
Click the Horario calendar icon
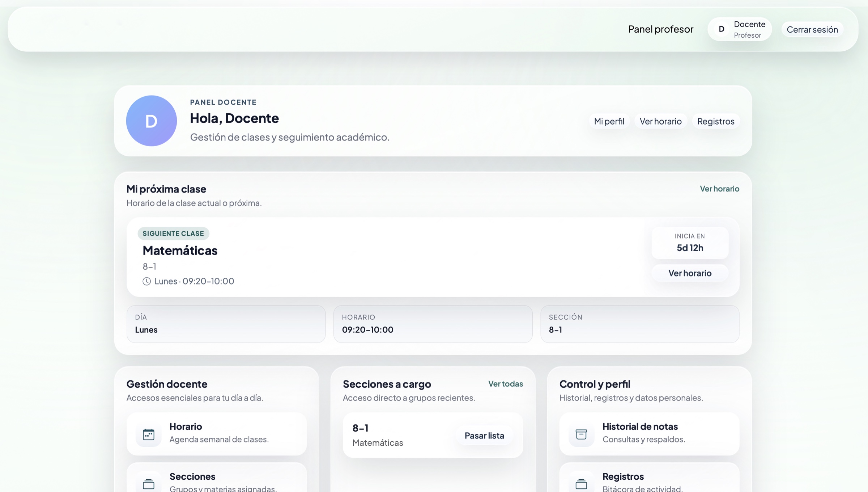pos(148,434)
